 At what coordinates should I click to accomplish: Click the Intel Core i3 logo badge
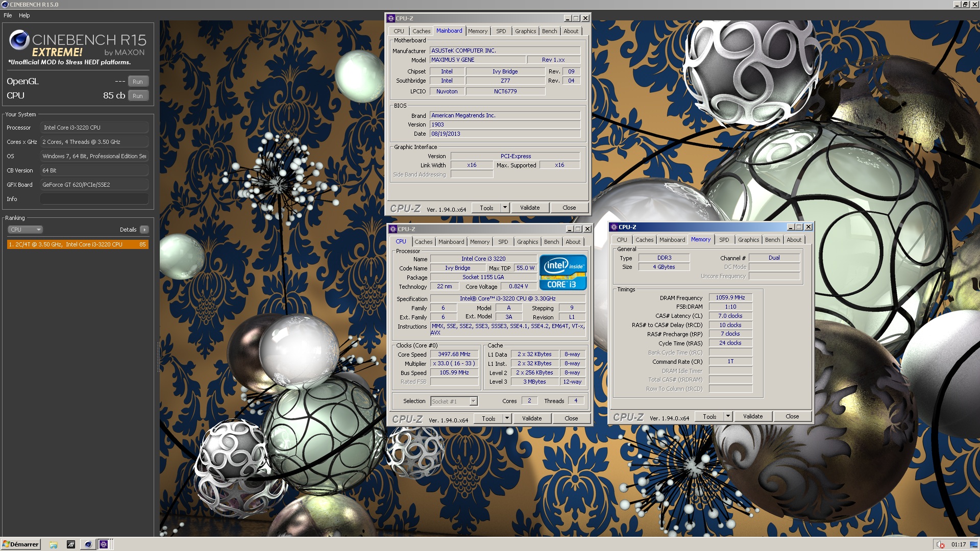coord(563,272)
